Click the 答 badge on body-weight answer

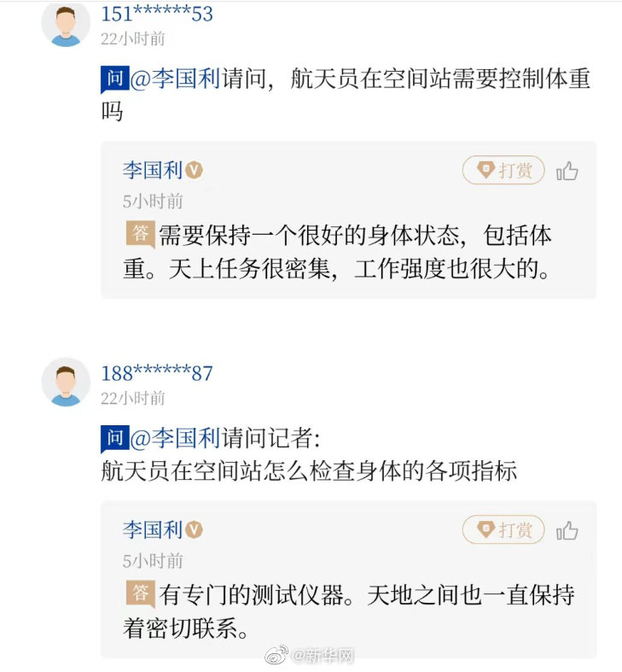click(140, 233)
